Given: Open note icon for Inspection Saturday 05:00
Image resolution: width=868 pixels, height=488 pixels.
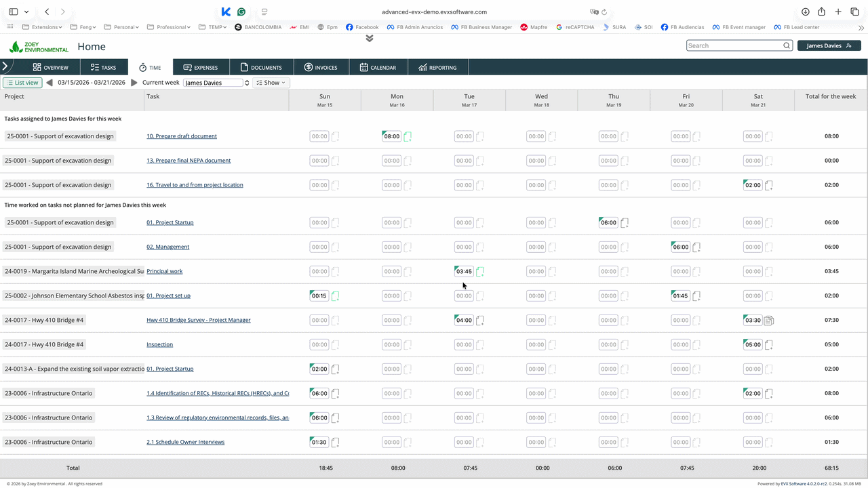Looking at the screenshot, I should pos(769,345).
